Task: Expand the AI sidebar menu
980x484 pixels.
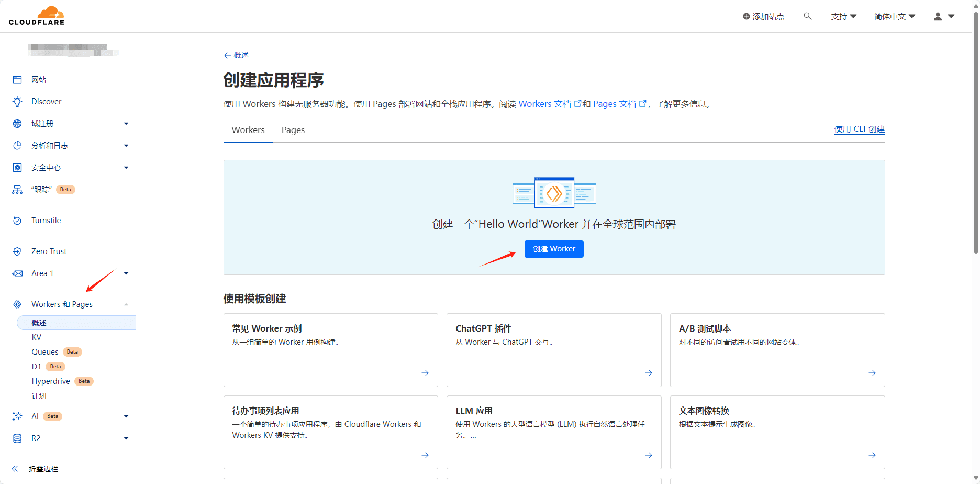Action: coord(126,416)
